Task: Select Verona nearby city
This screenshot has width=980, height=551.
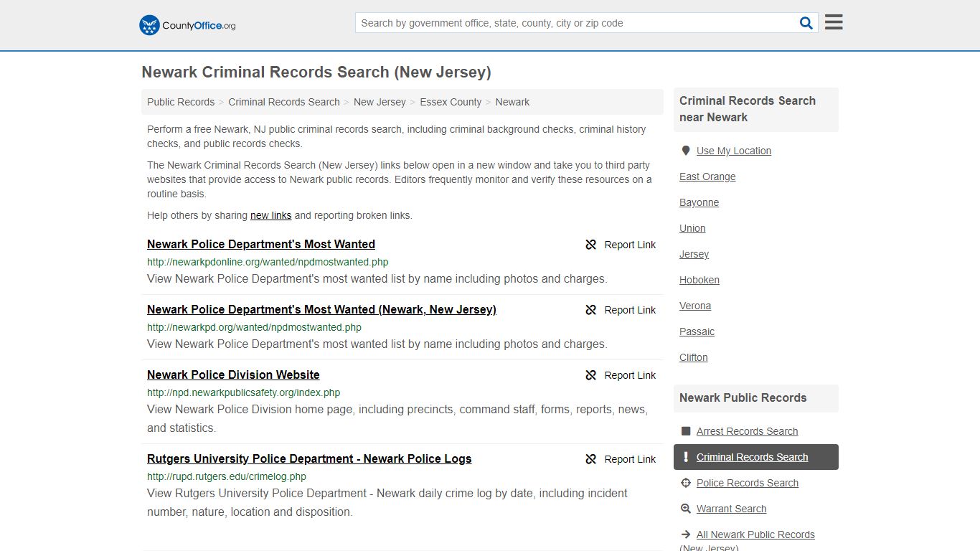Action: tap(695, 306)
